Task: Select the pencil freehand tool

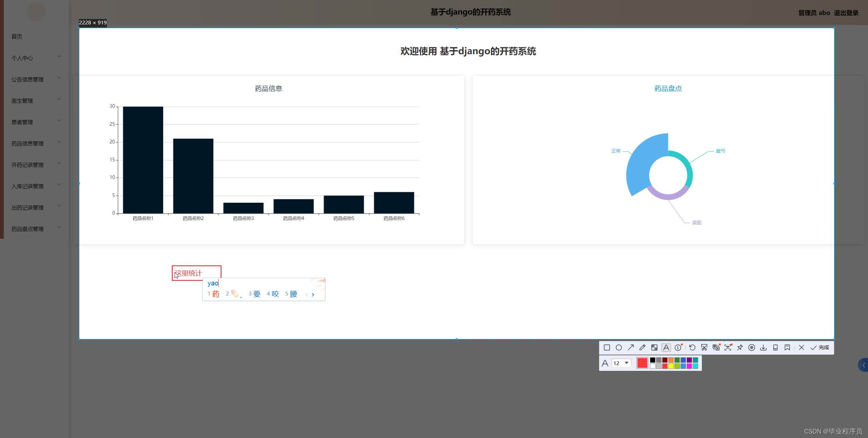Action: (643, 347)
